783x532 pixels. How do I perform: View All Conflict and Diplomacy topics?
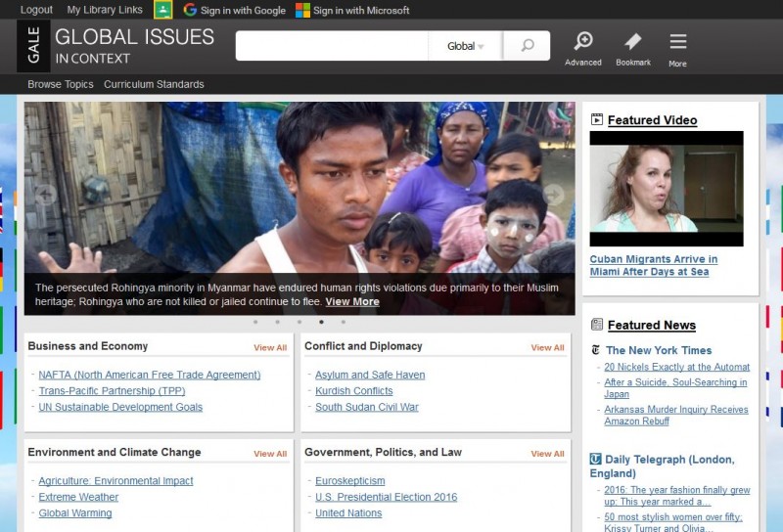pyautogui.click(x=548, y=347)
